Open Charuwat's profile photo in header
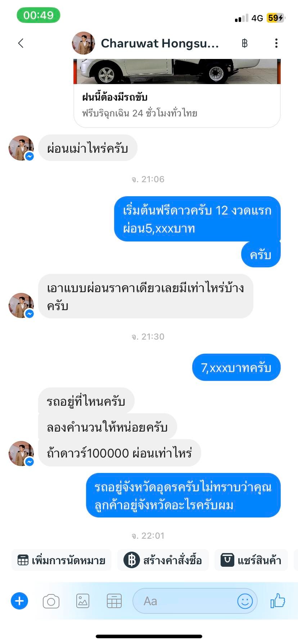 coord(83,43)
